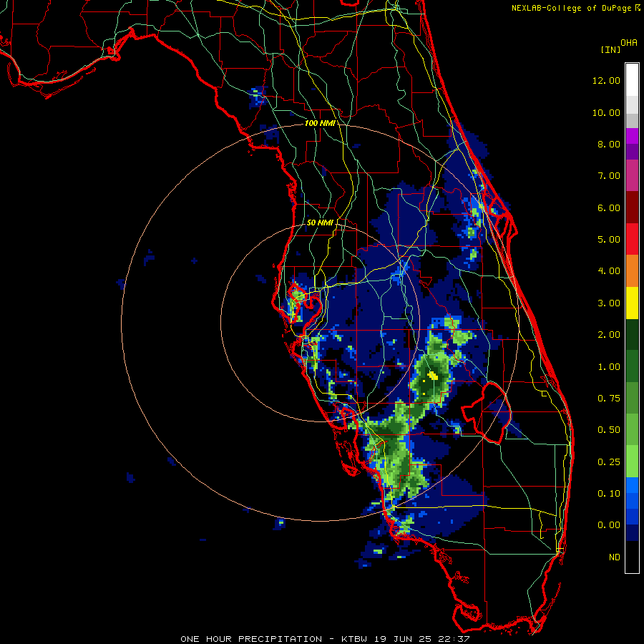Viewport: 644px width, 644px height.
Task: Select the 8.00 scale label
Action: pos(609,144)
